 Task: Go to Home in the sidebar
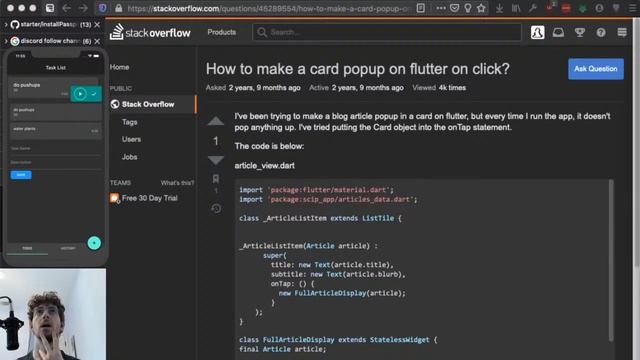click(x=120, y=67)
